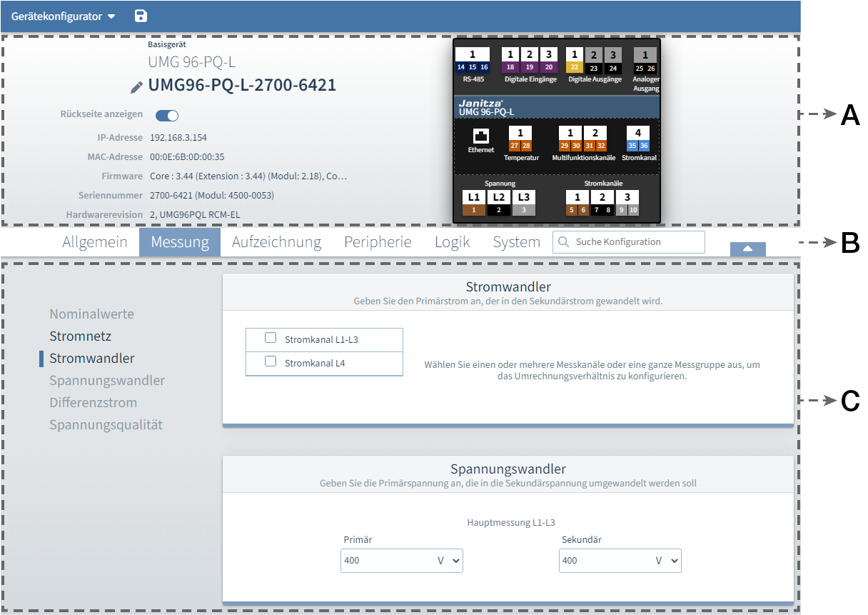The height and width of the screenshot is (615, 868).
Task: Collapse the device info panel with the arrow button
Action: [747, 249]
